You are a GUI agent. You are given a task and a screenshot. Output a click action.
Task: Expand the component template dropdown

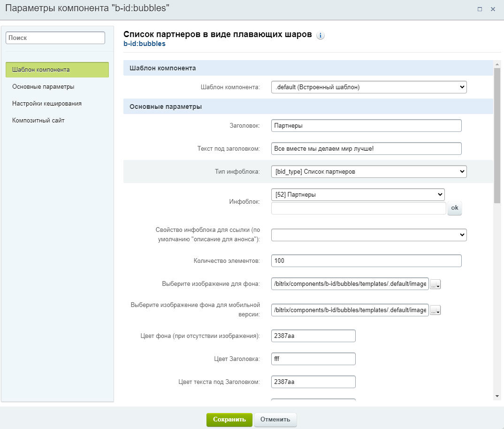coord(369,87)
